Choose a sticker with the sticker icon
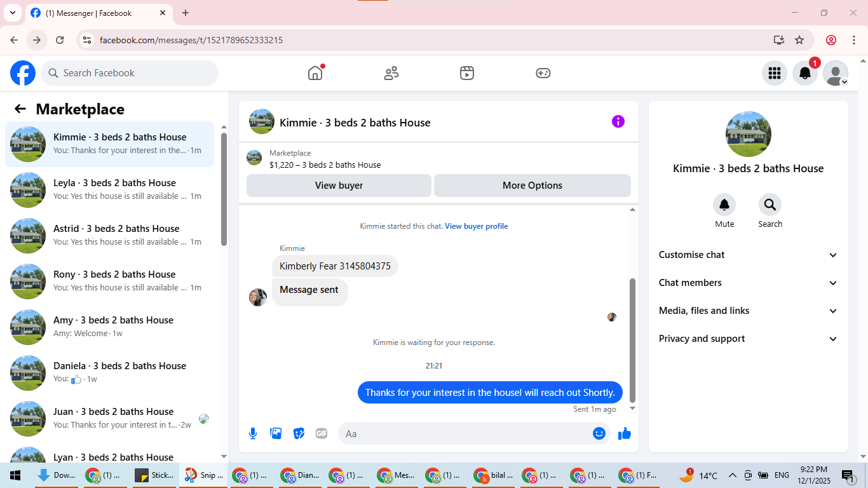The image size is (868, 488). click(299, 433)
